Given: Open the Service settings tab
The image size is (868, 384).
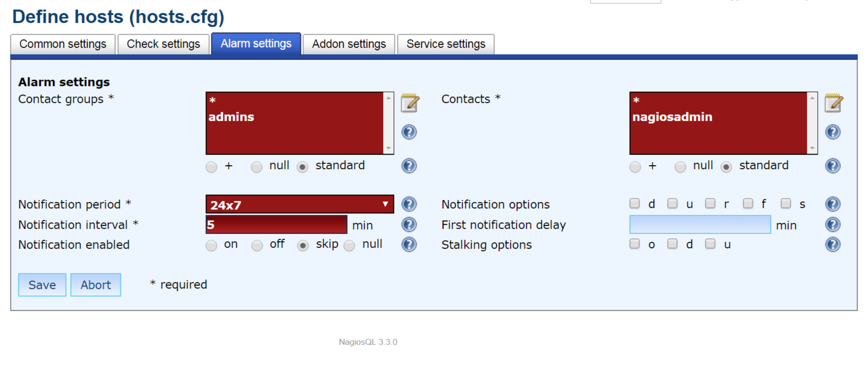Looking at the screenshot, I should pyautogui.click(x=445, y=44).
